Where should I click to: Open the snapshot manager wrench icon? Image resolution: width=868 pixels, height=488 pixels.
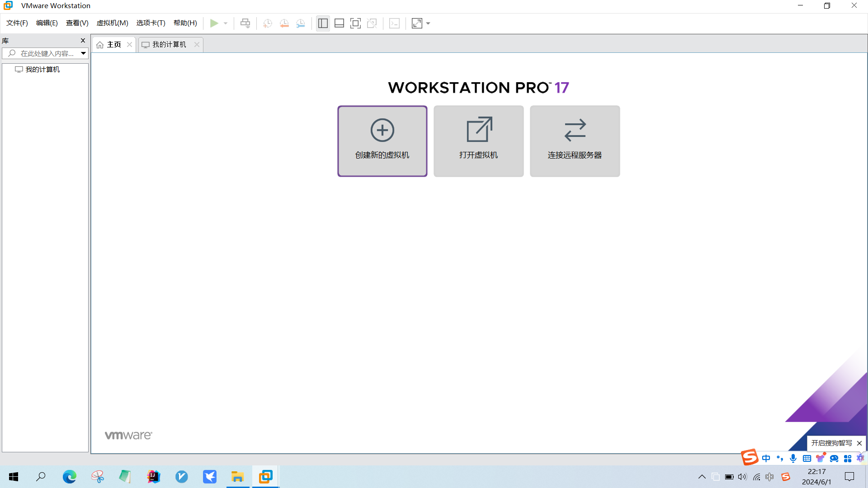(x=301, y=23)
